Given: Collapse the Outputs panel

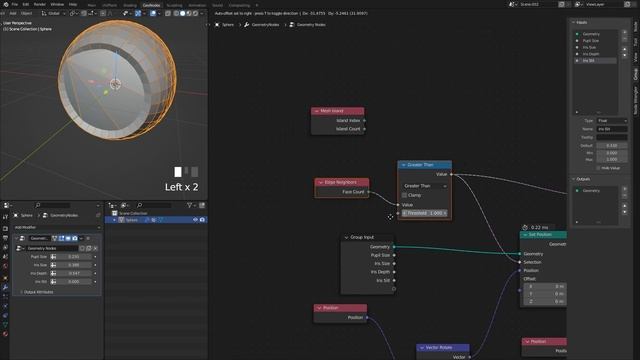Looking at the screenshot, I should pos(573,179).
